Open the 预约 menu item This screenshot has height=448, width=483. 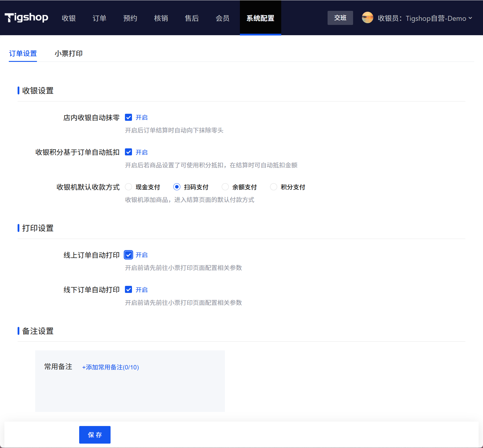[x=130, y=18]
